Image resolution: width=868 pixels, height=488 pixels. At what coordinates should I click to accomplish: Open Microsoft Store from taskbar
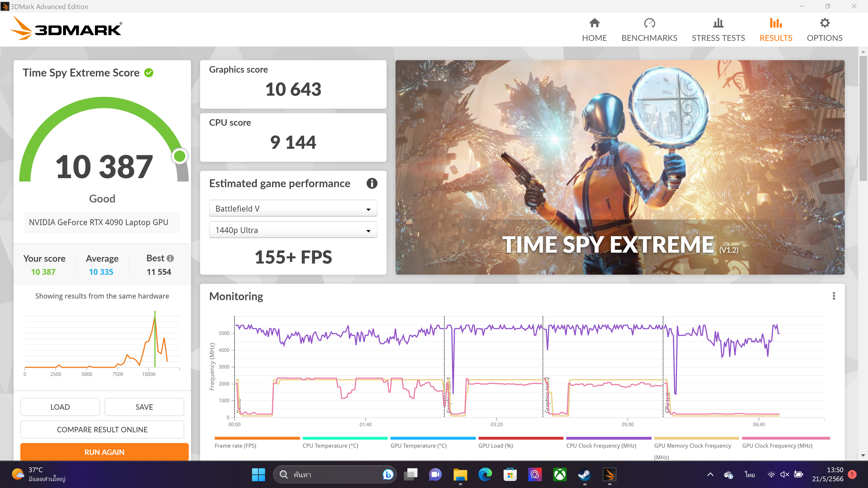click(510, 474)
